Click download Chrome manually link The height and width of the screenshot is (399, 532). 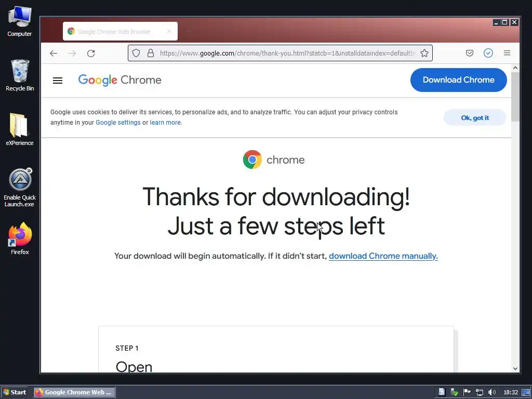tap(383, 256)
